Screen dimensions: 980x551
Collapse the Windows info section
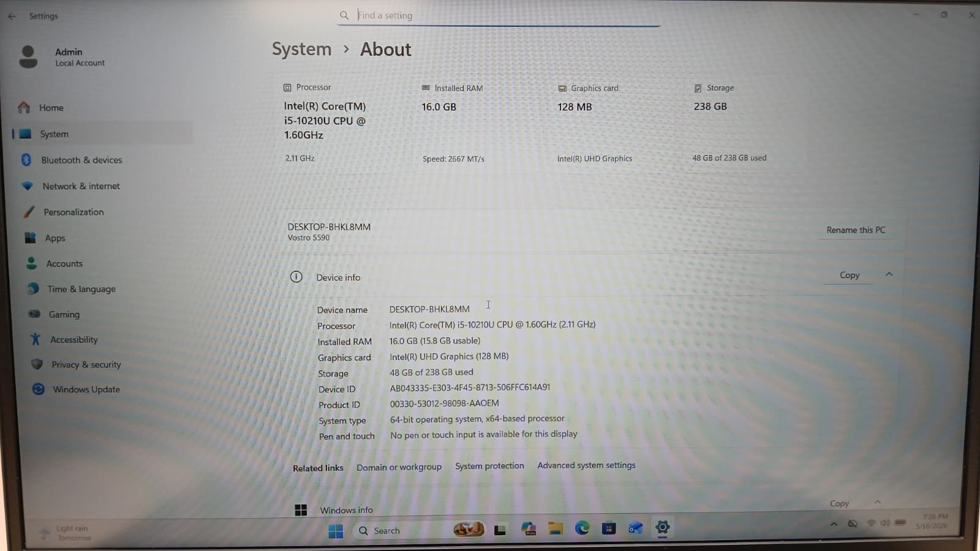[878, 502]
